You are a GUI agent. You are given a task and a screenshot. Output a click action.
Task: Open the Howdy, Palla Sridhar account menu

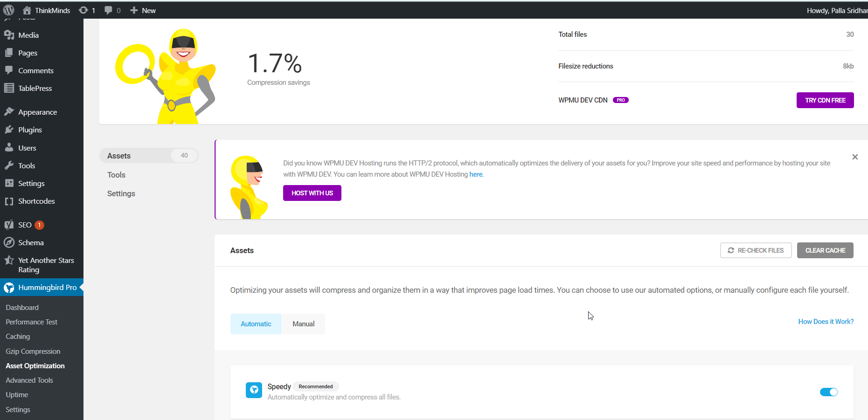[837, 10]
